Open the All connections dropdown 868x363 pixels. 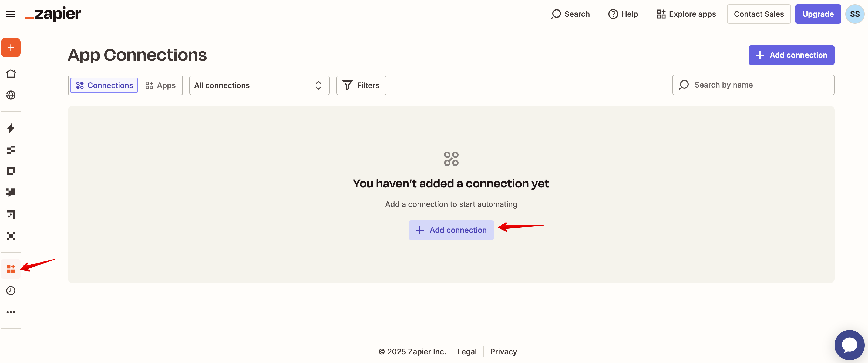pos(259,85)
